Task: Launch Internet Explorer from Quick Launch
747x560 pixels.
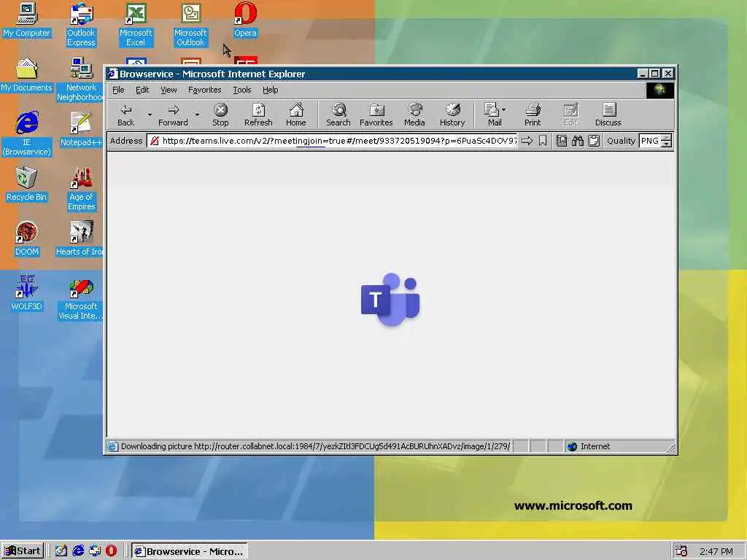Action: (78, 551)
